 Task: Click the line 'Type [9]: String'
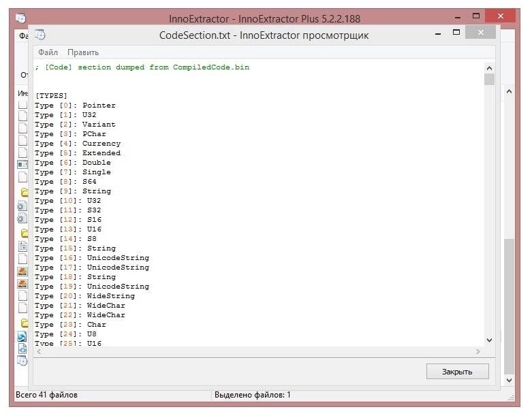tap(73, 191)
